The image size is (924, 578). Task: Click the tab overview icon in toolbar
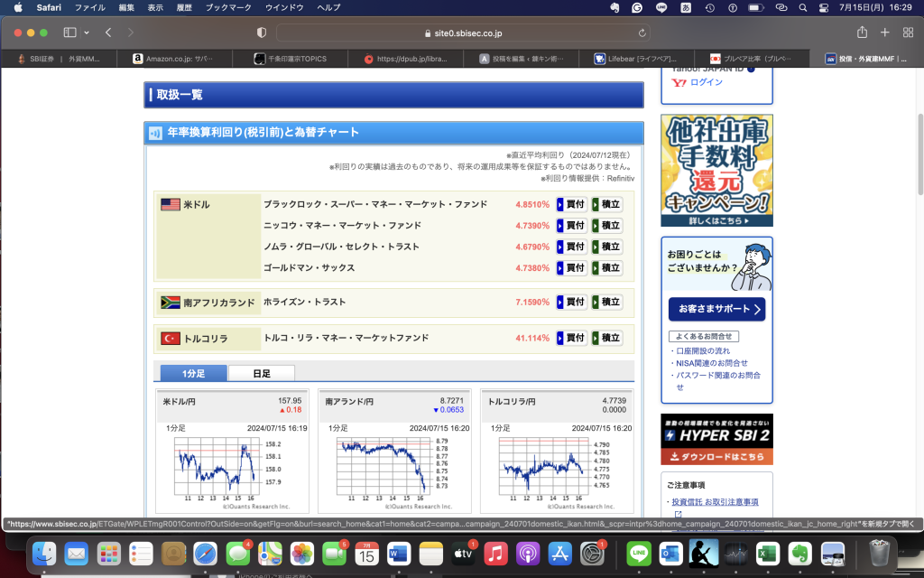pos(906,33)
